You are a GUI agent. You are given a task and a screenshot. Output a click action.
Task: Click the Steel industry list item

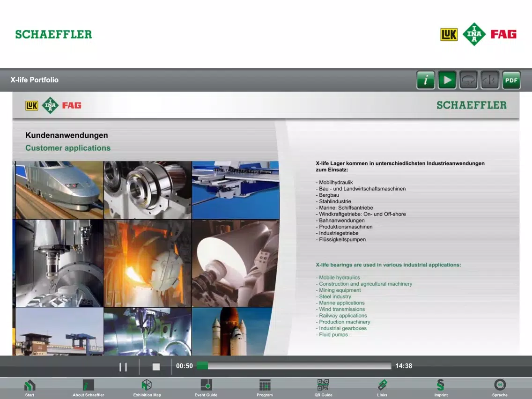click(x=333, y=296)
